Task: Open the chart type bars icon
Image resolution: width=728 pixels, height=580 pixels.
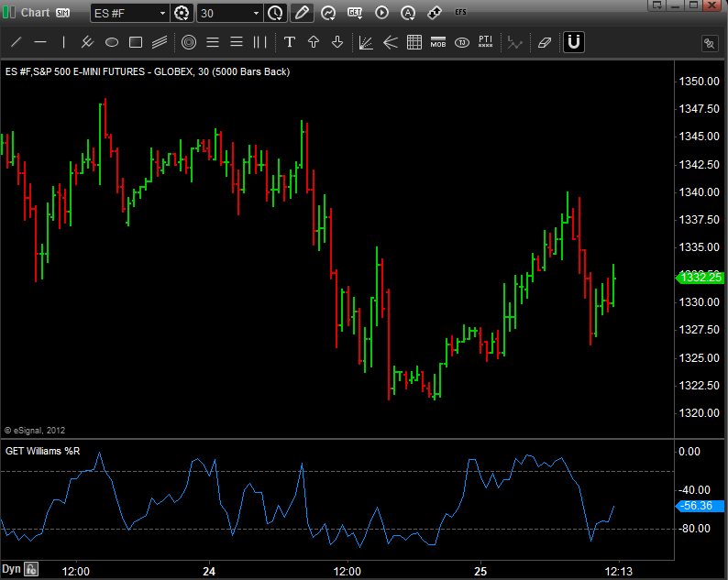Action: [9, 13]
